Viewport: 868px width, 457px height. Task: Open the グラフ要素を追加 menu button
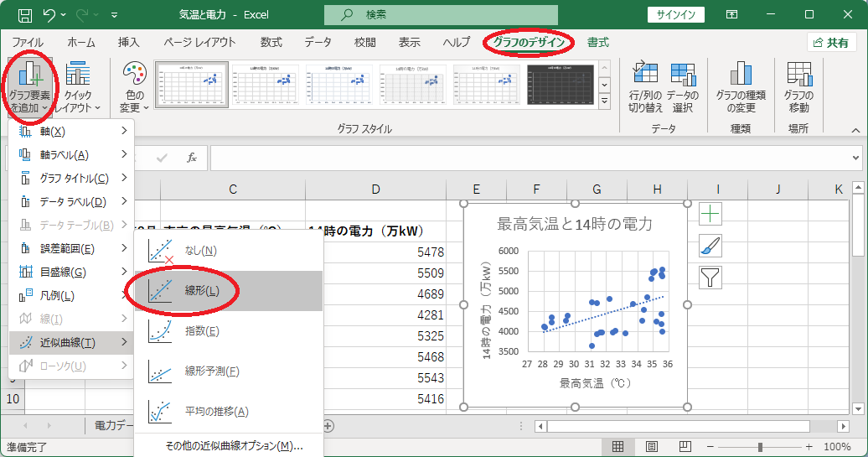click(30, 87)
